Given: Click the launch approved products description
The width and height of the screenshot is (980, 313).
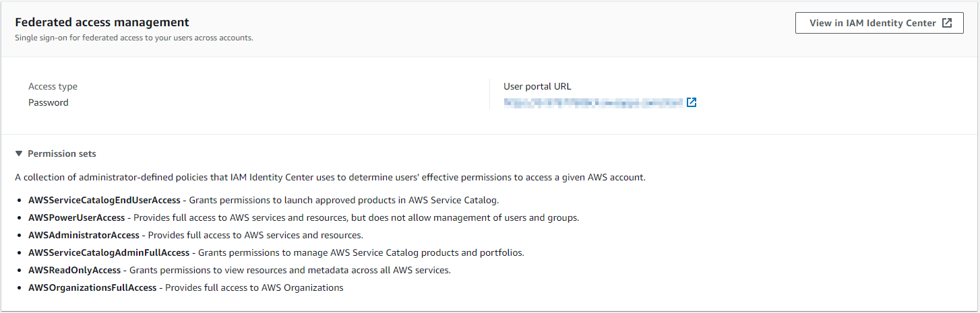Looking at the screenshot, I should click(x=344, y=200).
